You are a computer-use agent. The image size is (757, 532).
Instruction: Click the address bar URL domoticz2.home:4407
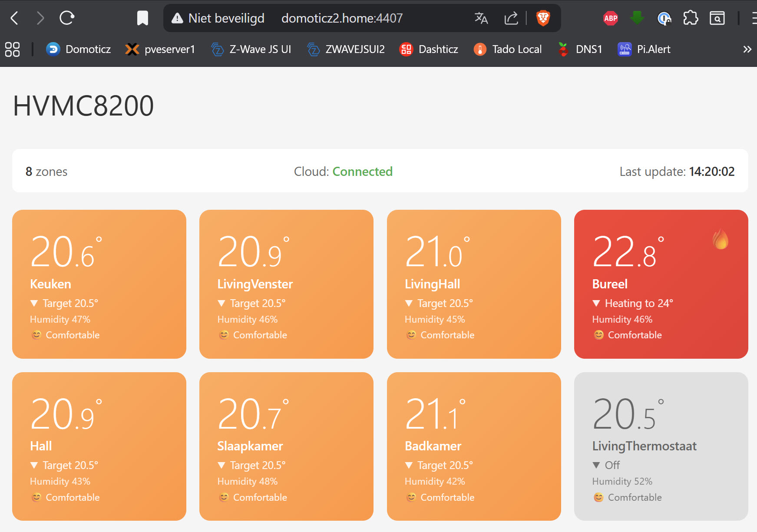[342, 18]
